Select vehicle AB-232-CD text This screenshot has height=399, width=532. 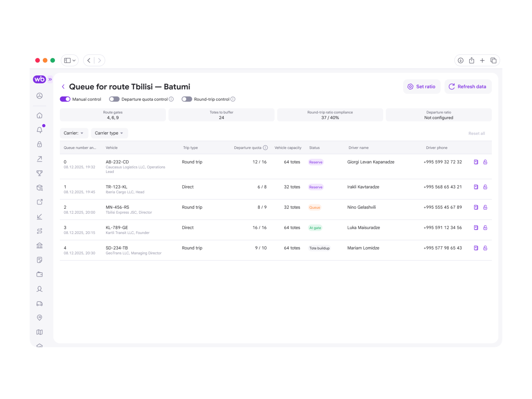[x=117, y=162]
